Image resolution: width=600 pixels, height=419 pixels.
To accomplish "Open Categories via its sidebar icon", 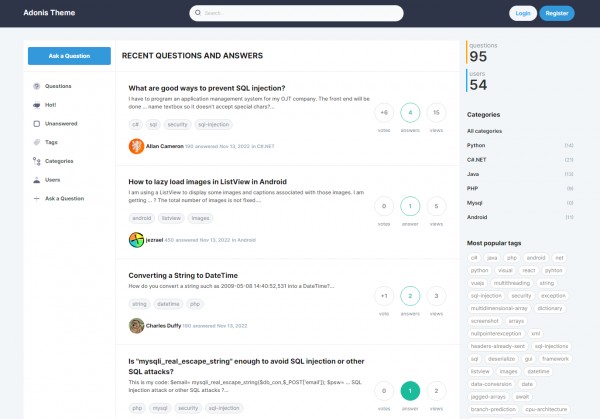I will coord(37,161).
